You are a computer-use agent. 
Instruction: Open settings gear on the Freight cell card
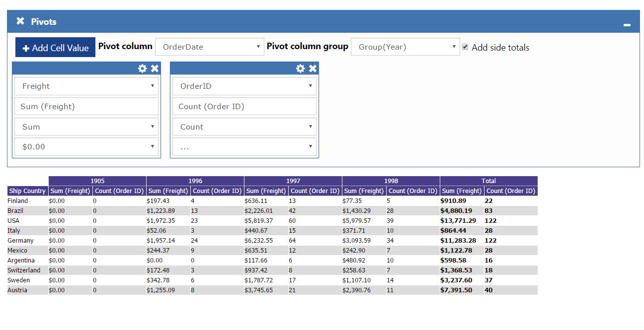(142, 68)
